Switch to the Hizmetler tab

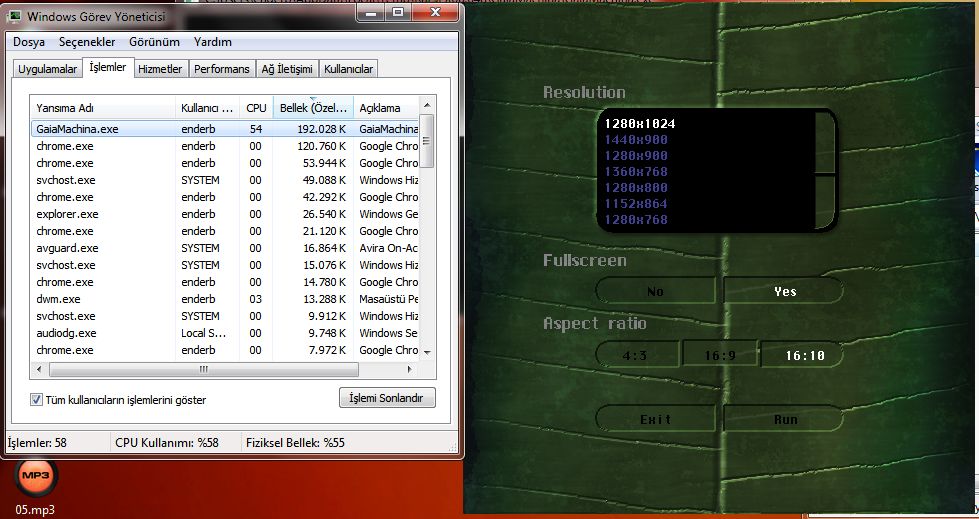click(160, 69)
